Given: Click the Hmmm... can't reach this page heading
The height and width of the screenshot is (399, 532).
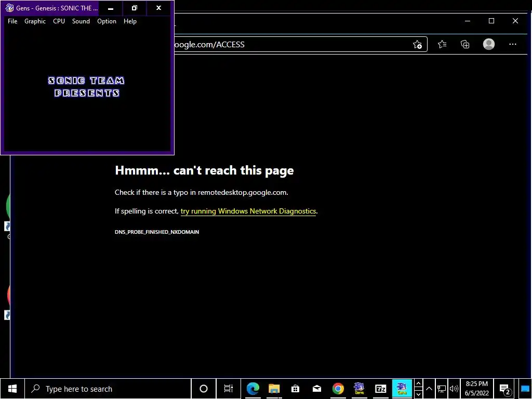Looking at the screenshot, I should coord(204,170).
